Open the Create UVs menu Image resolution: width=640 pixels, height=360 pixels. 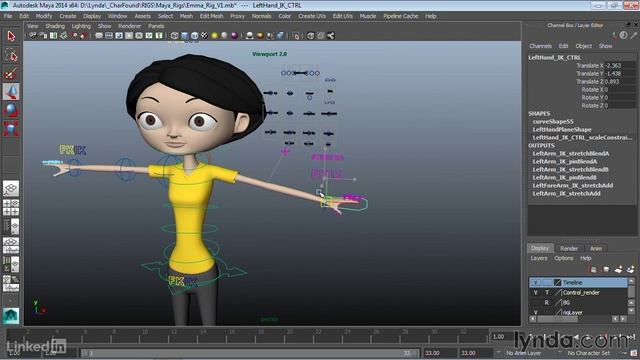[x=312, y=16]
